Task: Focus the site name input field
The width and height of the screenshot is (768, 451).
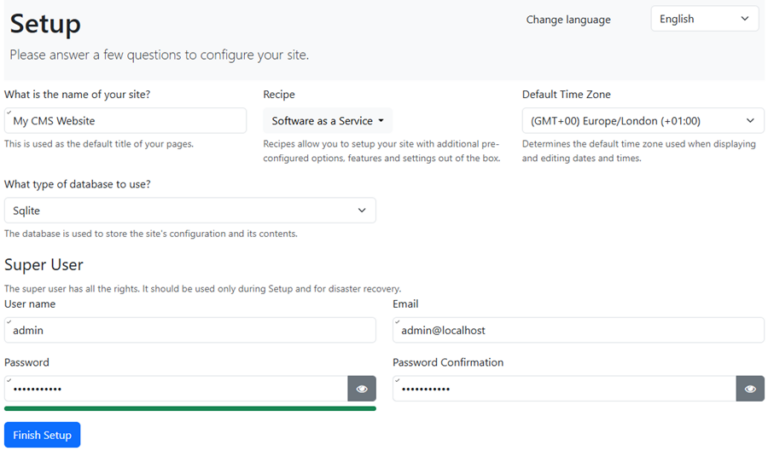Action: coord(125,121)
